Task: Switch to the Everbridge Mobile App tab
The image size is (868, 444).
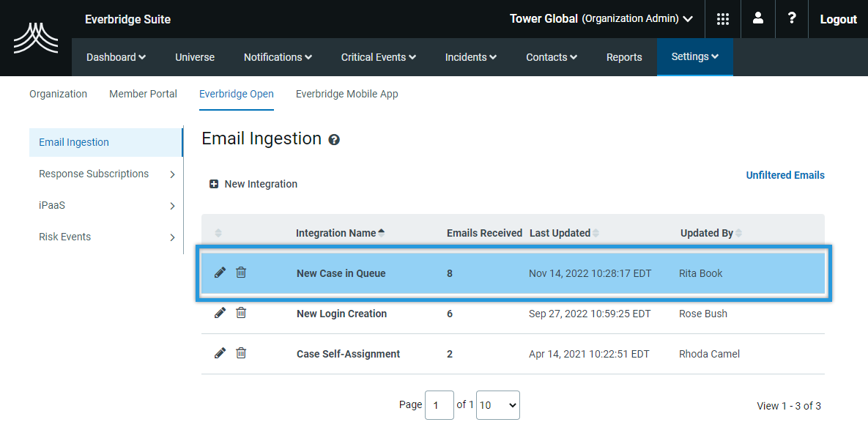Action: tap(346, 94)
